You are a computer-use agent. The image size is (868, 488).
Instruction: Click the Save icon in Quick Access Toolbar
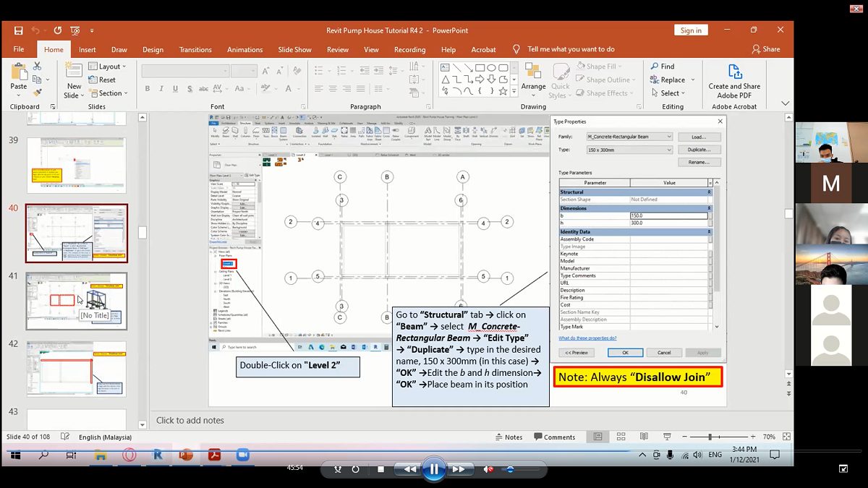tap(18, 30)
